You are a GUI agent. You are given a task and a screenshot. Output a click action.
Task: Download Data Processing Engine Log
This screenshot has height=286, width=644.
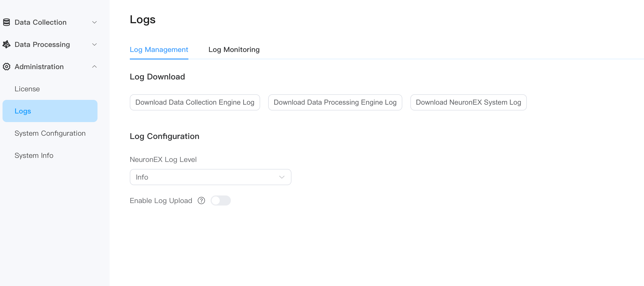(335, 102)
